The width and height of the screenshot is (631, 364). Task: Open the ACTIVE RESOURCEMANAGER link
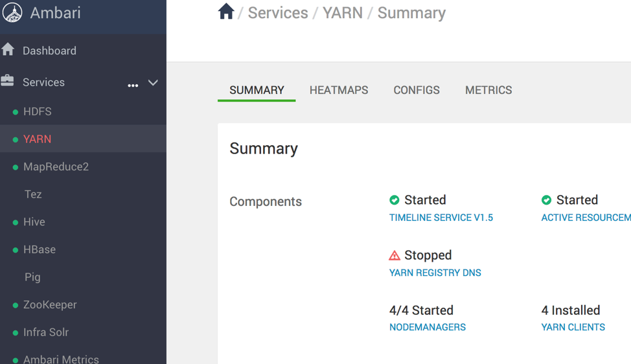coord(586,218)
